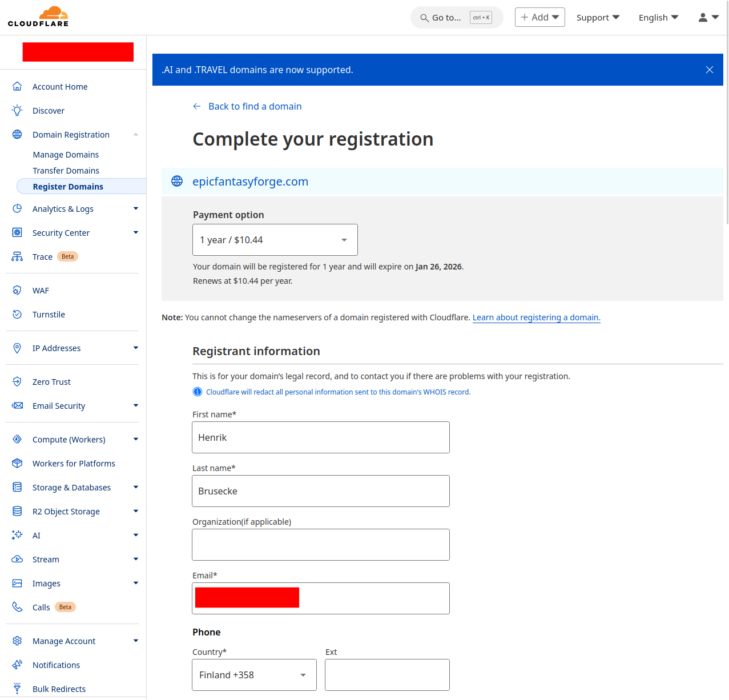Open Transfer Domains page
Screen dimensions: 729x700
[x=66, y=171]
